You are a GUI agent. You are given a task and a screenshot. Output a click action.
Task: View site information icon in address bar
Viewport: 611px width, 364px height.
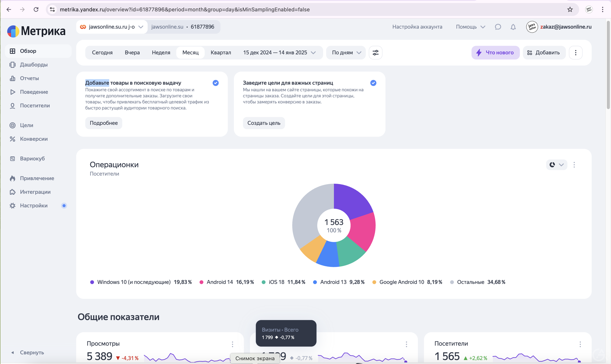(52, 10)
